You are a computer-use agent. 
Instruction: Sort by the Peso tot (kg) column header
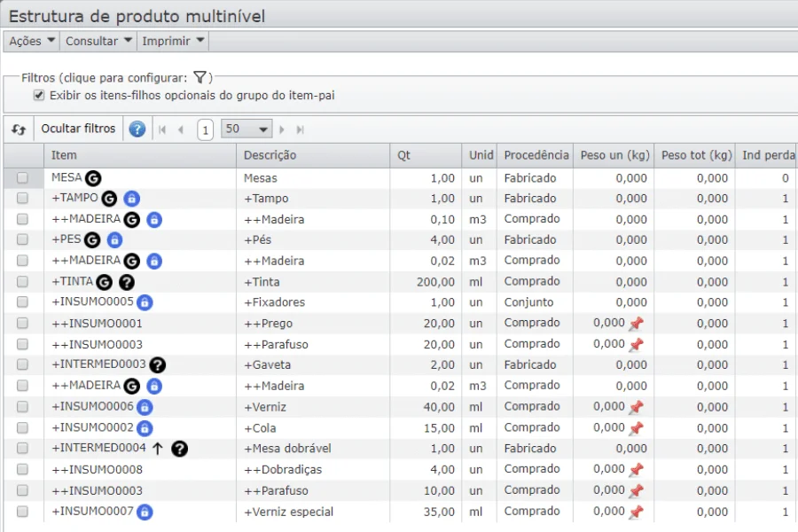(x=695, y=155)
